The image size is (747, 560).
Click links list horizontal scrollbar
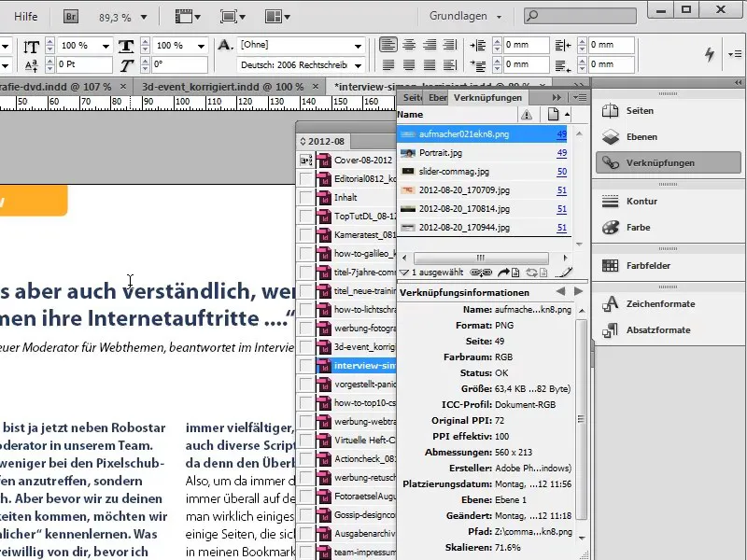click(481, 259)
